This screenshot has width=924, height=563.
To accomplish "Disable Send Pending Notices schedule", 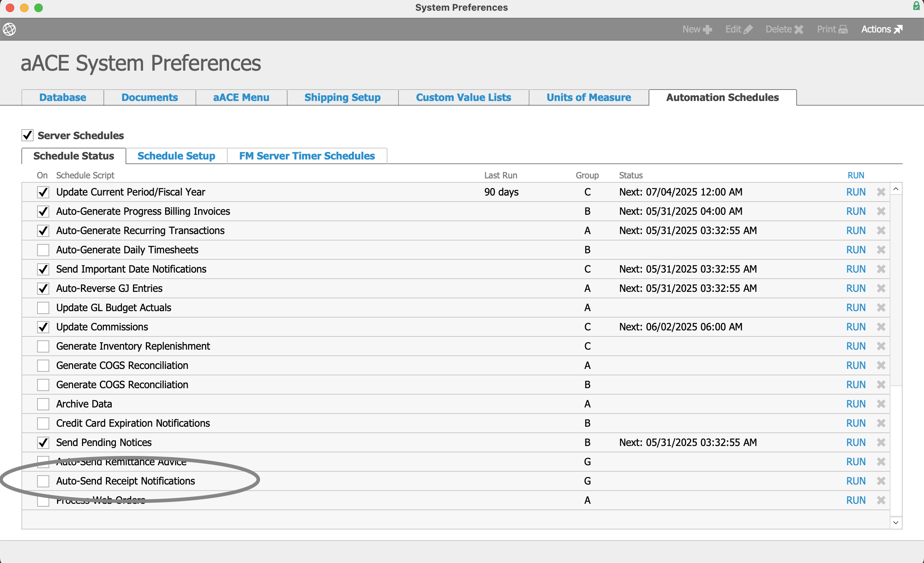I will [43, 443].
